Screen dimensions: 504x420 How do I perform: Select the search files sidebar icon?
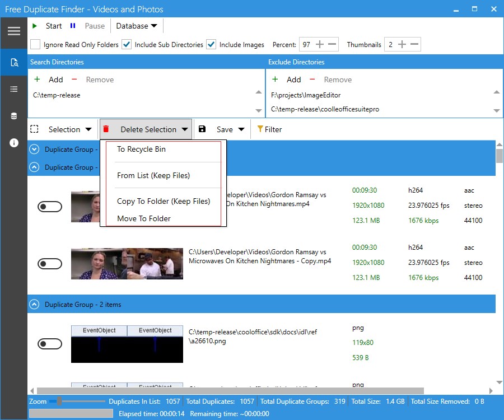(14, 62)
